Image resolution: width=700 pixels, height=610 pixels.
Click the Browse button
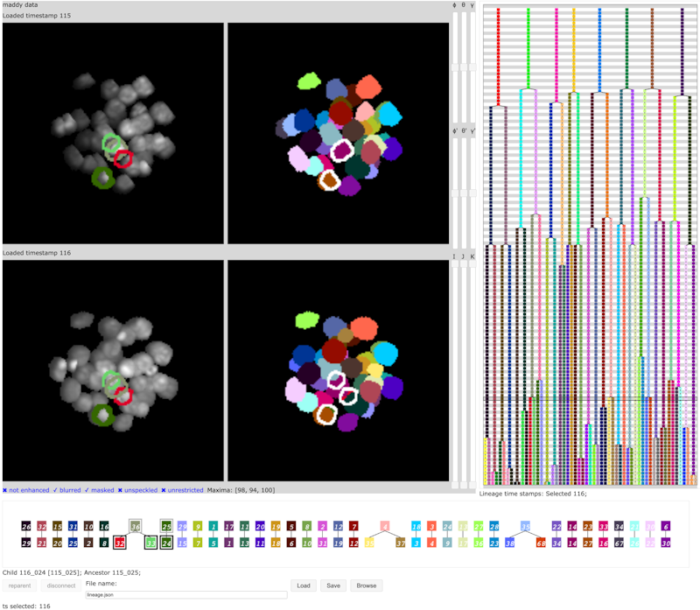[367, 585]
